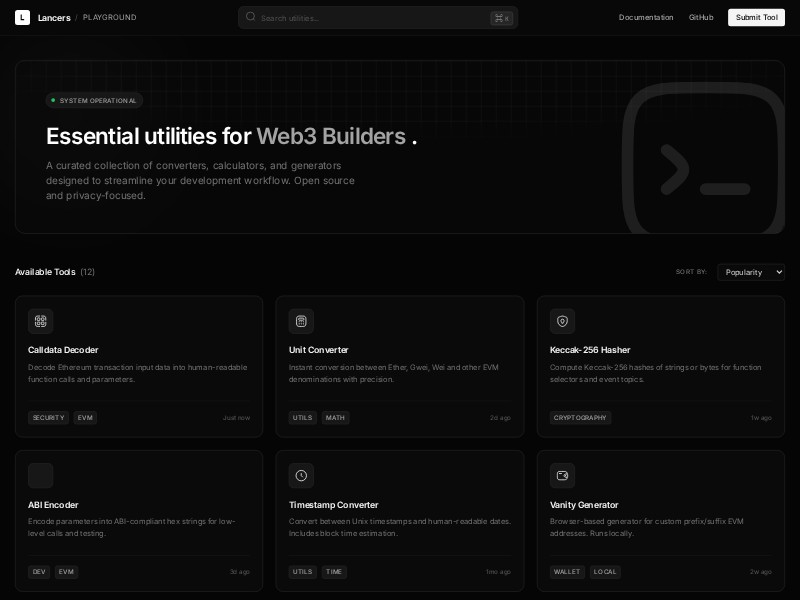The image size is (800, 600).
Task: Click the Calldata Decoder card icon
Action: (x=41, y=321)
